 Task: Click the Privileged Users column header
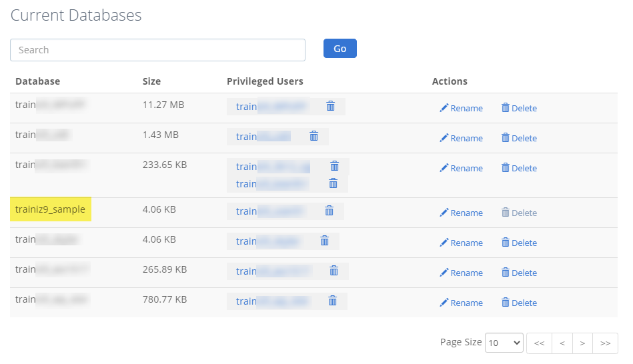265,81
